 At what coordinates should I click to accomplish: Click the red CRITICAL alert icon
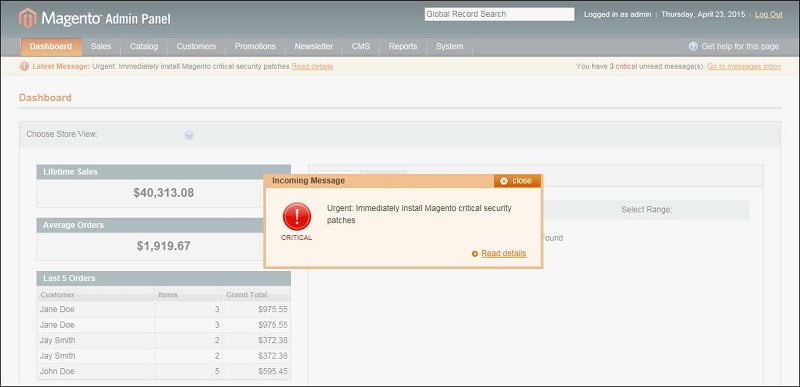tap(296, 216)
